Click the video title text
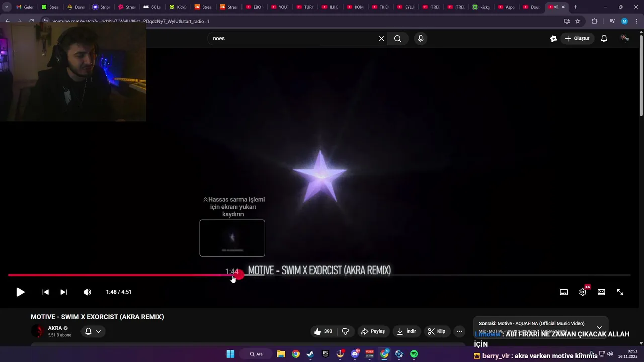The width and height of the screenshot is (644, 362). click(97, 317)
